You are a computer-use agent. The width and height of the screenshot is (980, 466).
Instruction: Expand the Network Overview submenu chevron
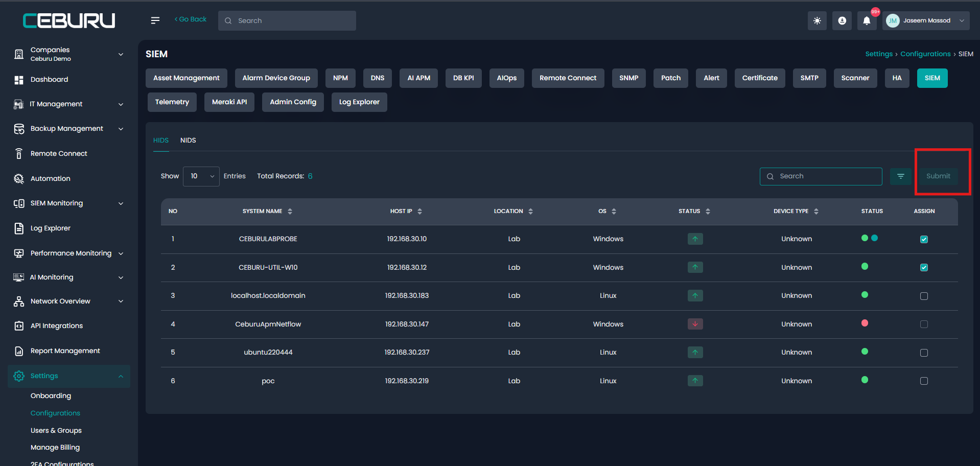pyautogui.click(x=121, y=301)
